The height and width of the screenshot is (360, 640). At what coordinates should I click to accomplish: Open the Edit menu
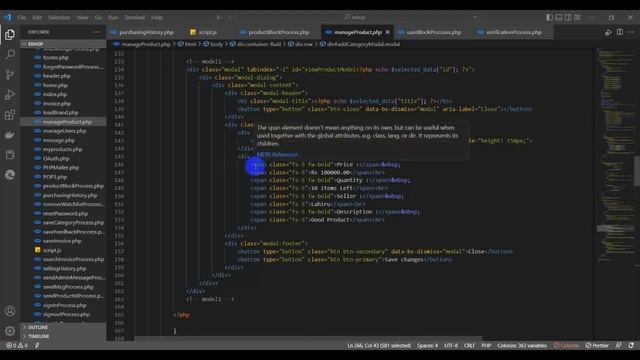click(x=37, y=18)
